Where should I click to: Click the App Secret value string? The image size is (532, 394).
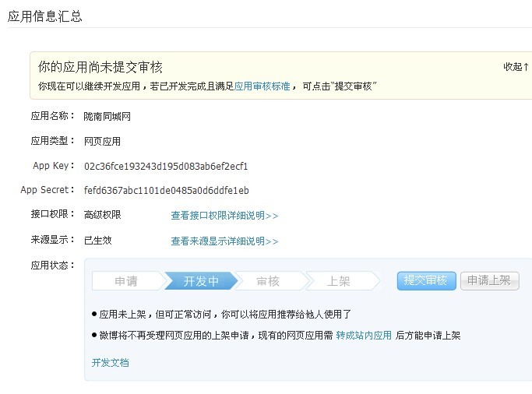(x=166, y=190)
